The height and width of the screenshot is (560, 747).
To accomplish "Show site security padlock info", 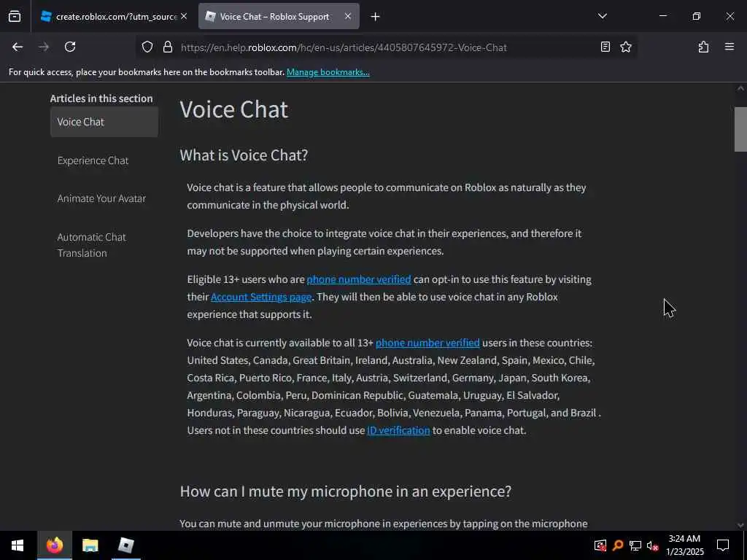I will [167, 47].
